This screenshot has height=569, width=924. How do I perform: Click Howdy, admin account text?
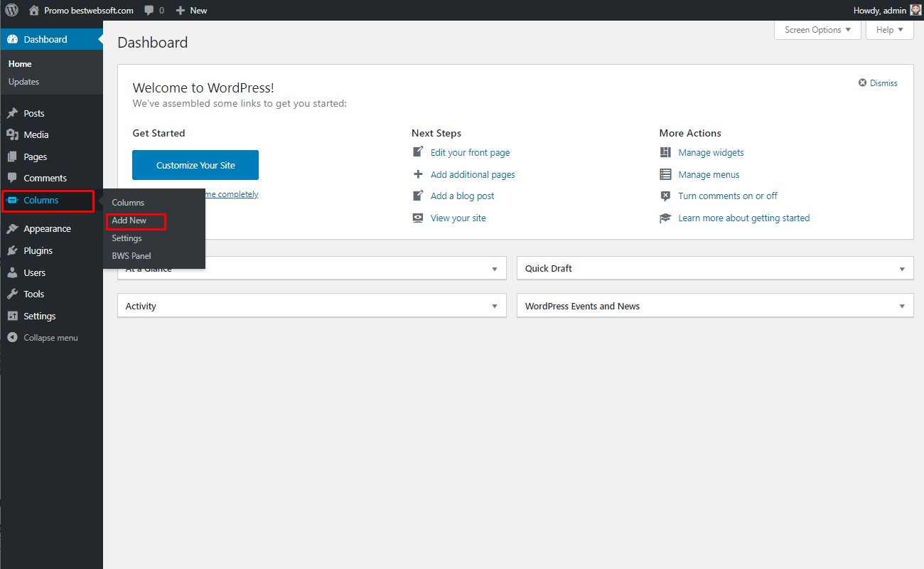880,11
